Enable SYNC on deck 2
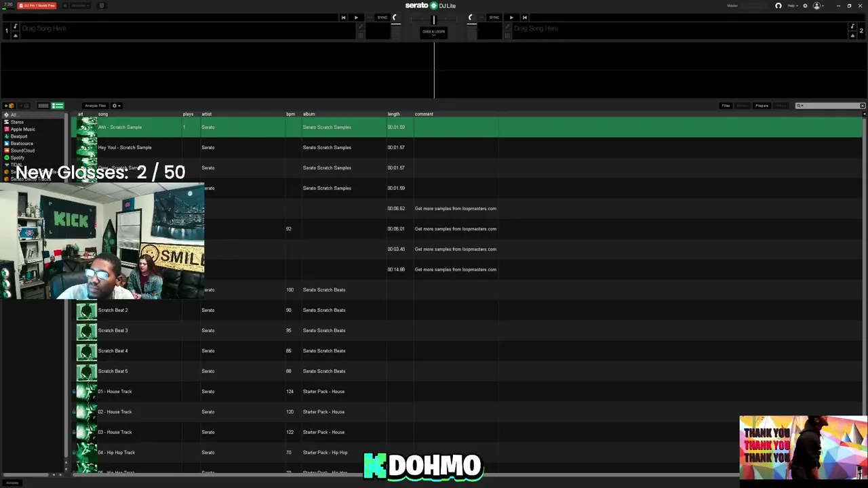868x488 pixels. pyautogui.click(x=494, y=18)
